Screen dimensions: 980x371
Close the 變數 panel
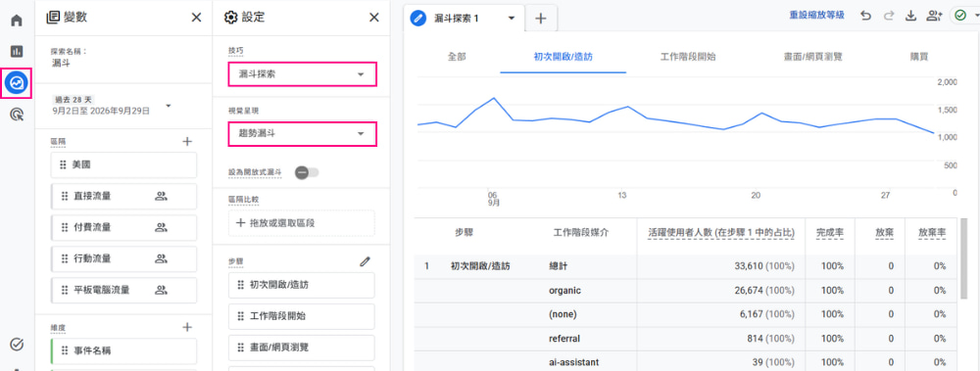point(196,18)
